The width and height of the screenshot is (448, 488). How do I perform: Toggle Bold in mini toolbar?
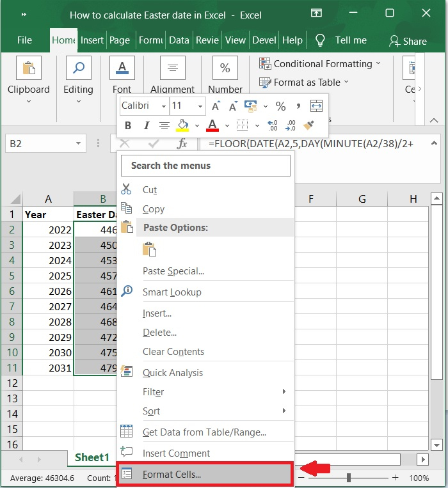127,125
